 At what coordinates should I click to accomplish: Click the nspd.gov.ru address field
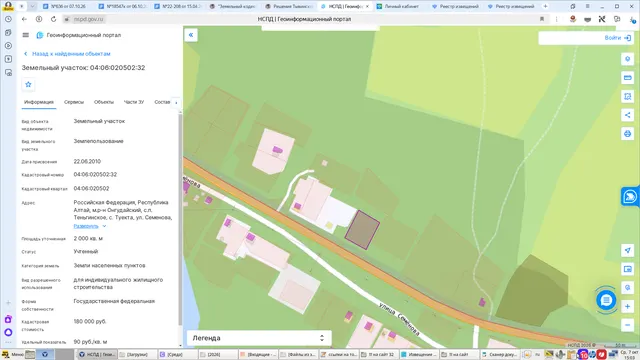89,19
